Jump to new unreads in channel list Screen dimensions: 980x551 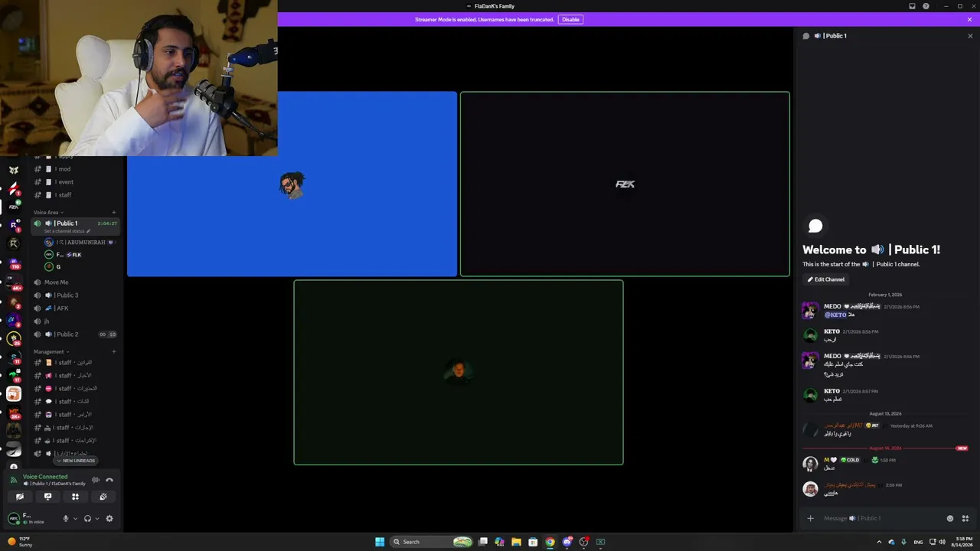coord(76,461)
